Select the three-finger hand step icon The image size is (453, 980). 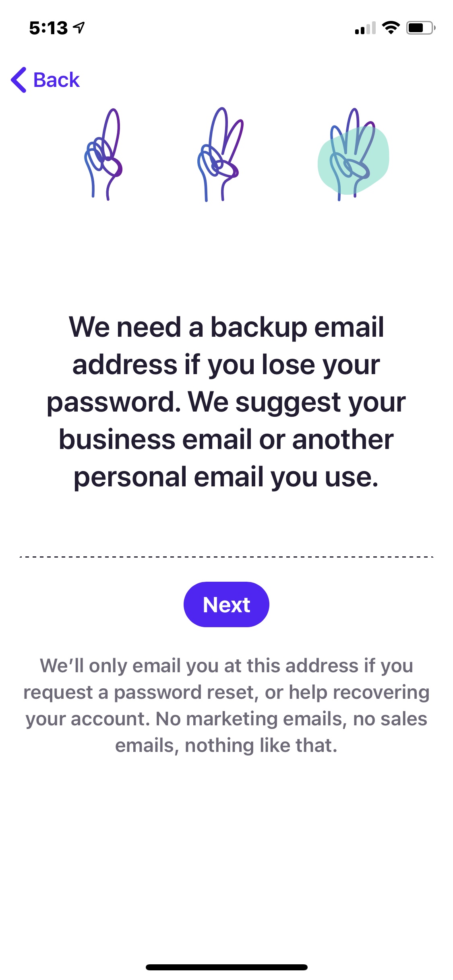pos(352,154)
